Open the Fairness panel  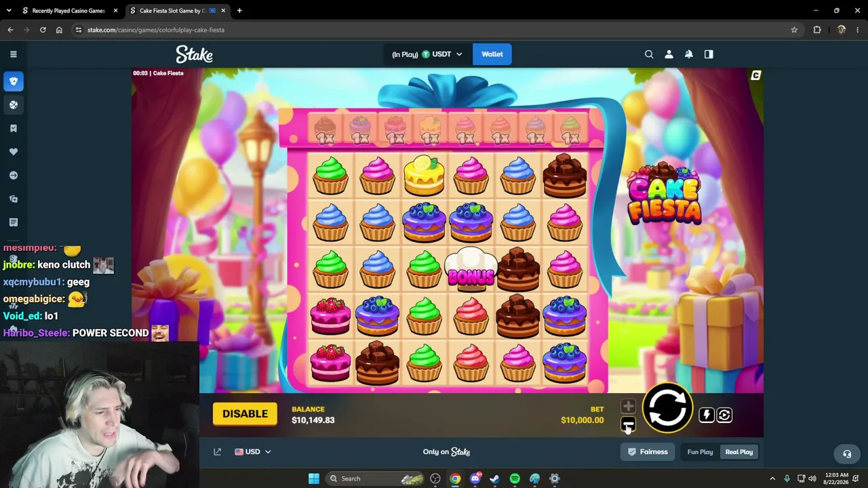(x=648, y=452)
